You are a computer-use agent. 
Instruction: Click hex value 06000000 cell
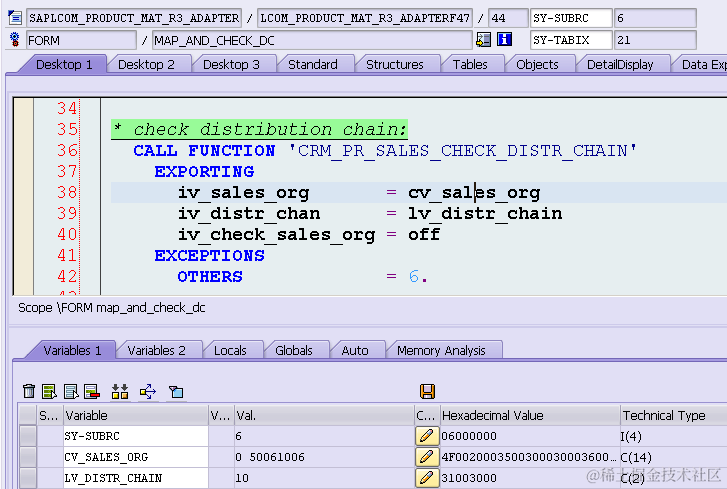[530, 436]
